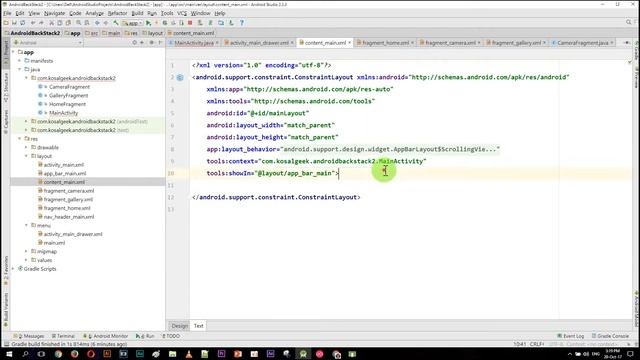Screen dimensions: 640x360
Task: Expand Gradle Scripts node
Action: [13, 269]
